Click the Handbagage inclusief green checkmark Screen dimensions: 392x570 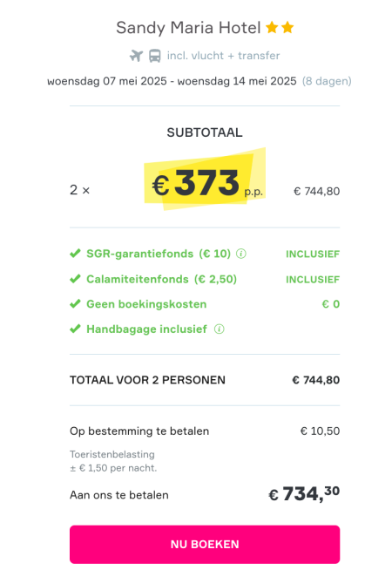(x=75, y=329)
